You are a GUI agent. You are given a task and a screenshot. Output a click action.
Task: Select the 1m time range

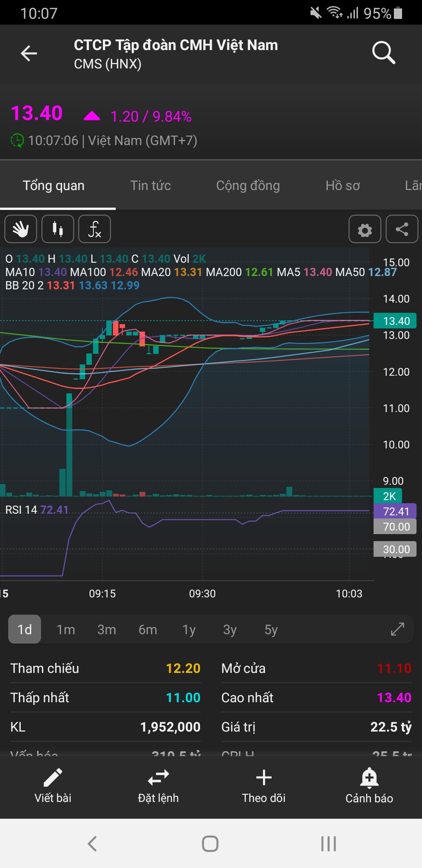[x=66, y=629]
